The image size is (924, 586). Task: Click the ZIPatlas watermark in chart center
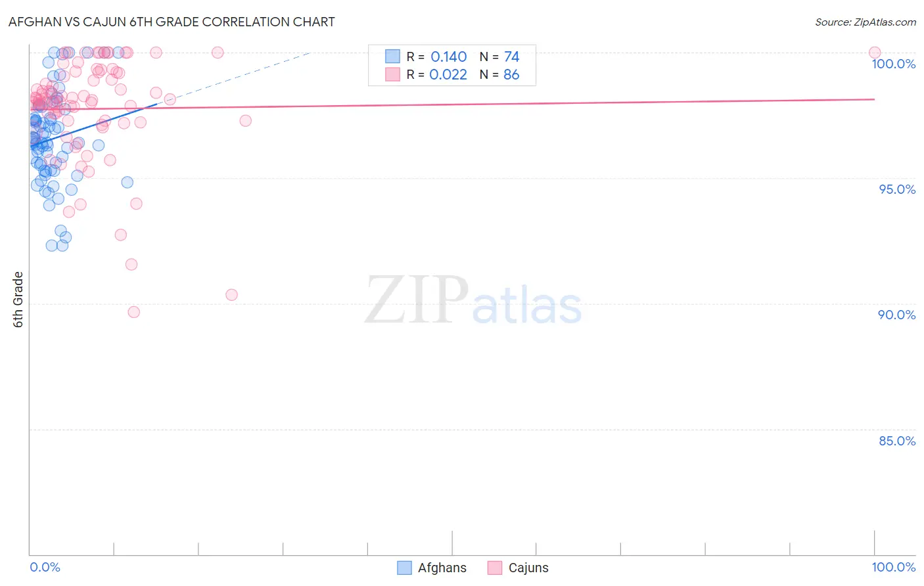coord(473,301)
